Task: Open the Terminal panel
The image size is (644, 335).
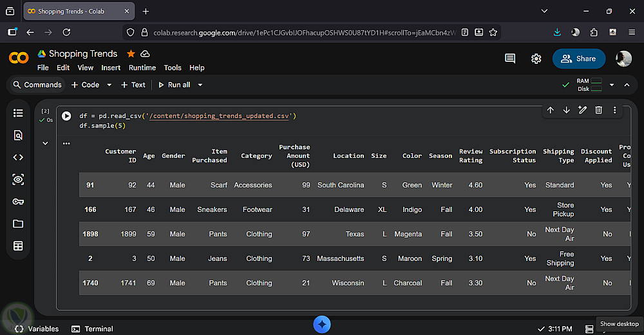Action: point(92,329)
